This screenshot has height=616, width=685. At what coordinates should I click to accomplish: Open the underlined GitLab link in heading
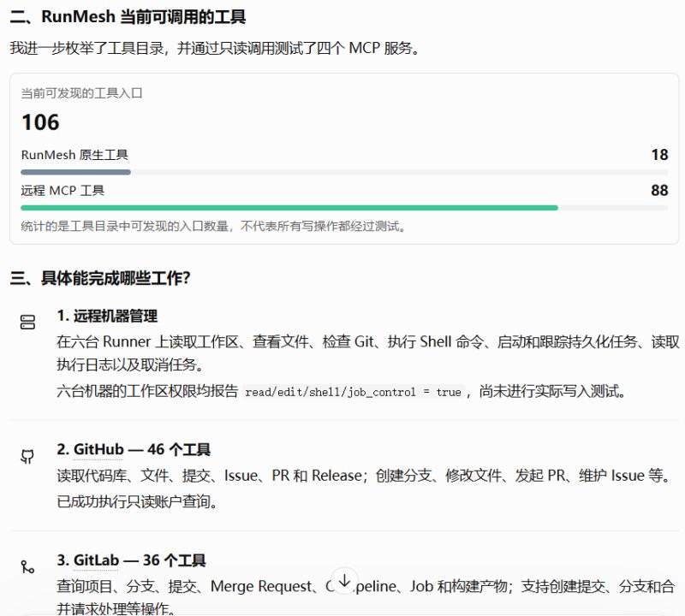coord(96,560)
